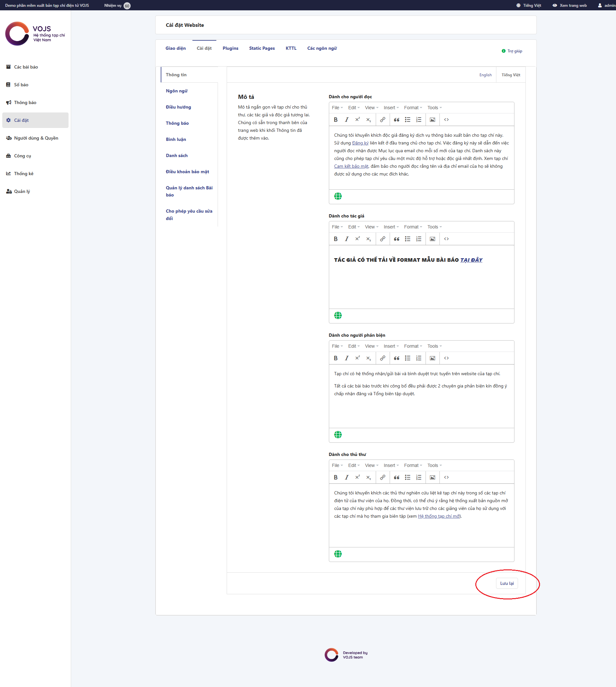The height and width of the screenshot is (687, 616).
Task: Open Điều khoản bảo mật settings section
Action: pyautogui.click(x=187, y=172)
